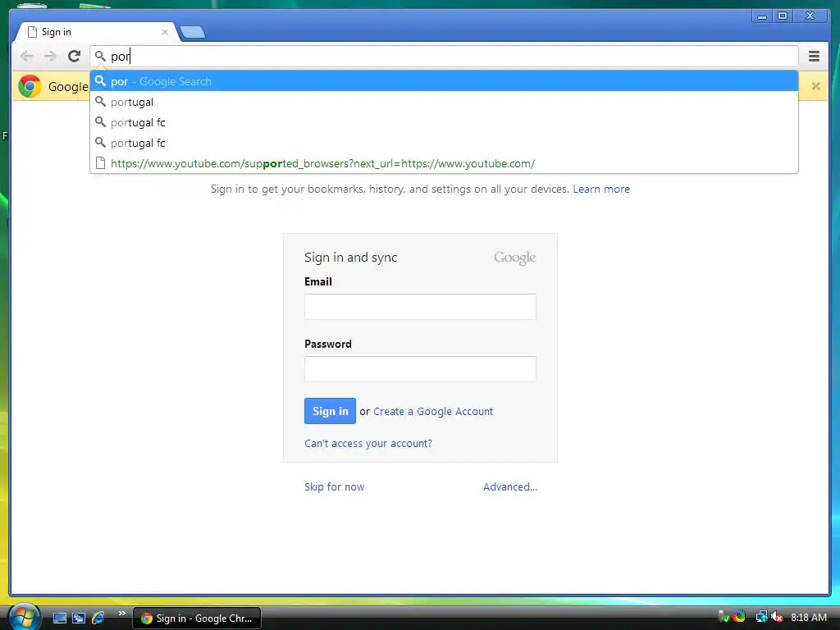Viewport: 840px width, 630px height.
Task: Focus the Email input field
Action: click(x=420, y=307)
